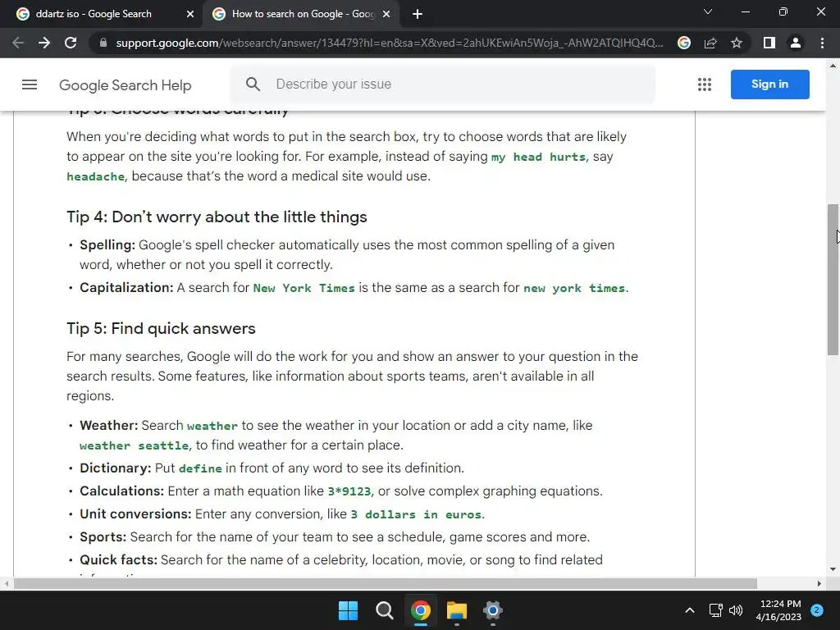Open the hamburger main menu
Viewport: 840px width, 630px height.
point(30,84)
